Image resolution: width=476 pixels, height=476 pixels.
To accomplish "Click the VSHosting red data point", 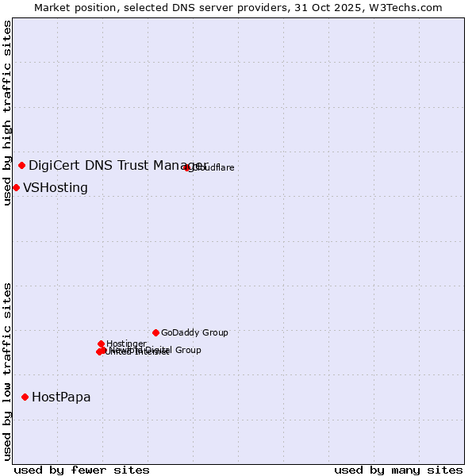I will pyautogui.click(x=16, y=187).
